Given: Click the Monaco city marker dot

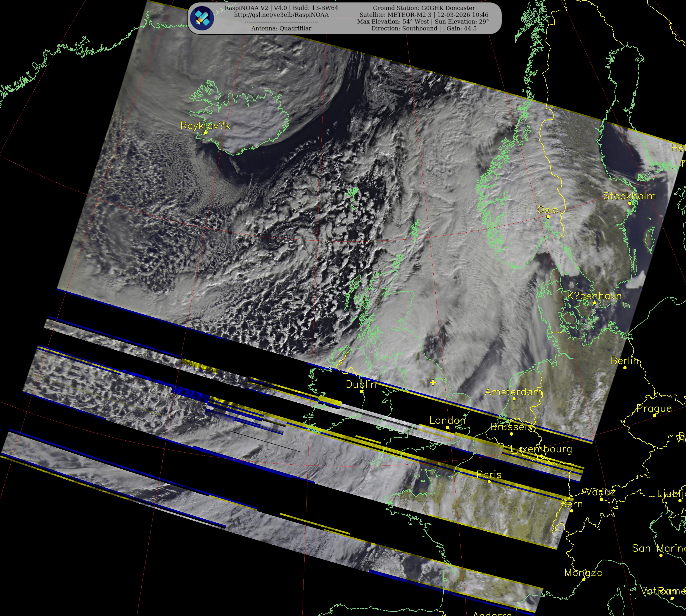Looking at the screenshot, I should pyautogui.click(x=584, y=580).
